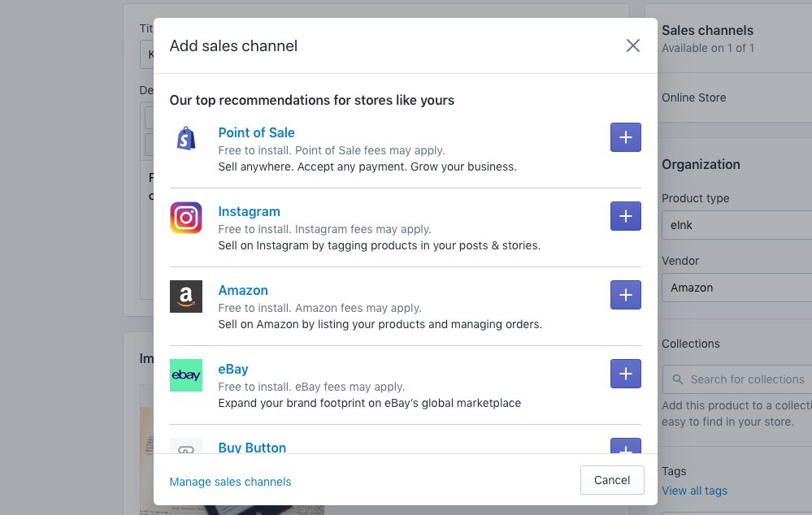
Task: Open View all tags link
Action: (694, 491)
